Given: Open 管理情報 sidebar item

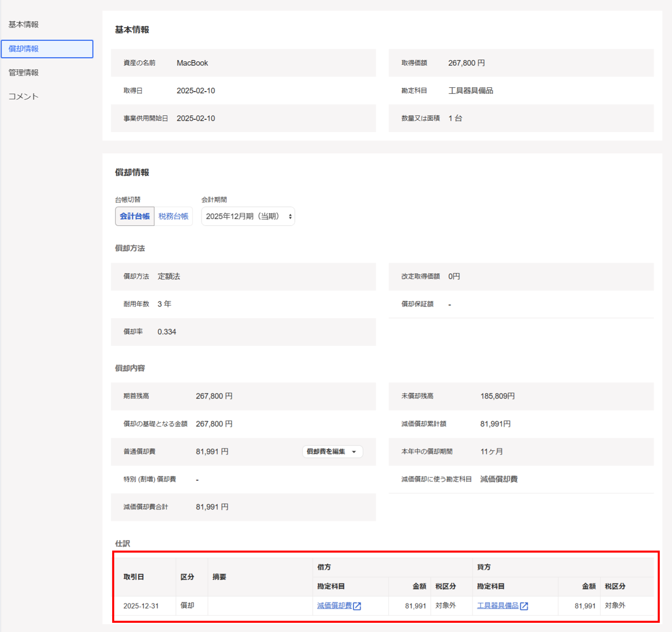Looking at the screenshot, I should [x=24, y=73].
